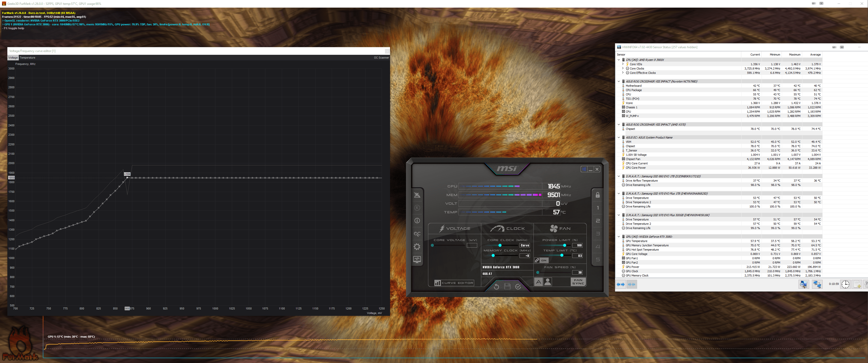Launch OC Scanner from Afterburner sidebar
This screenshot has width=868, height=363.
pos(417,234)
